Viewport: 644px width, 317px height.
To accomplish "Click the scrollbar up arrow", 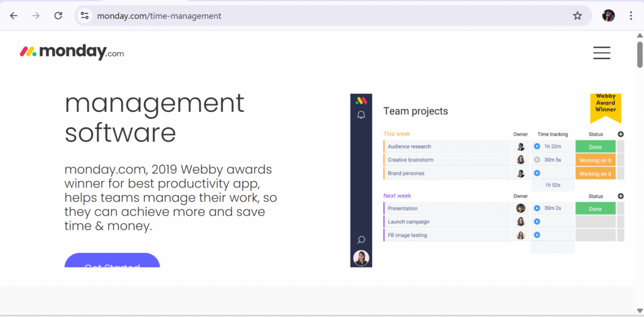I will coord(640,36).
